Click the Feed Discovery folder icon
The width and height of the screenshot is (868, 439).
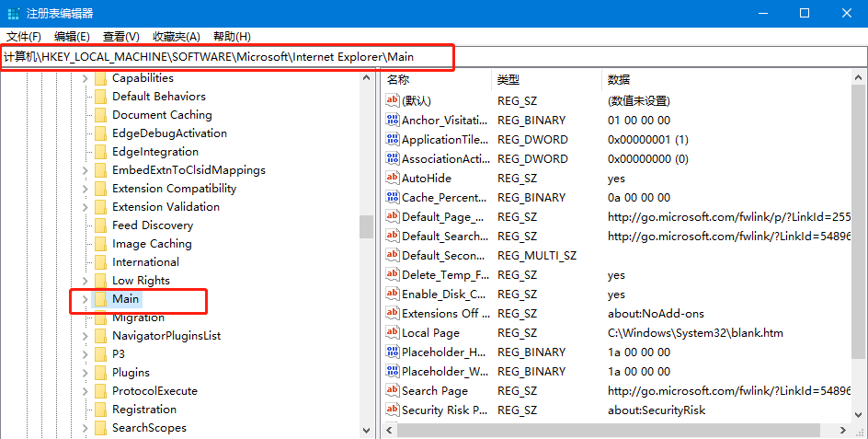coord(100,225)
